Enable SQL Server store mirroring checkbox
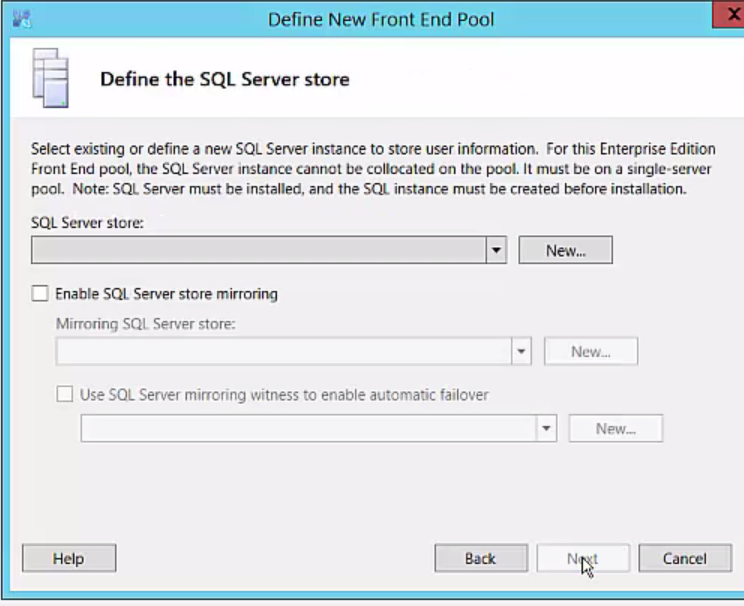 (x=40, y=294)
